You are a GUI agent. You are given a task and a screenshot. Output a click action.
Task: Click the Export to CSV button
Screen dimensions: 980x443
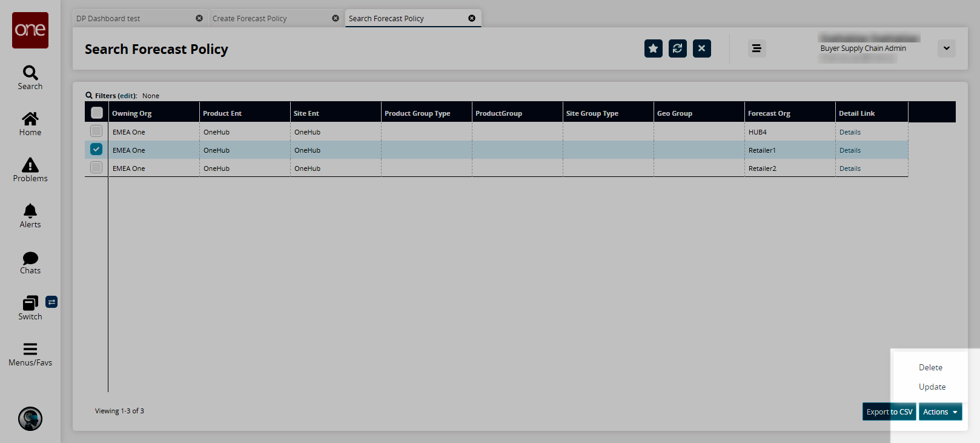889,411
